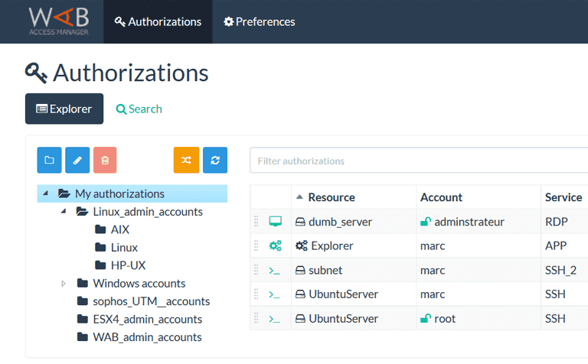The image size is (588, 364).
Task: Click the blue new folder icon button
Action: (x=49, y=160)
